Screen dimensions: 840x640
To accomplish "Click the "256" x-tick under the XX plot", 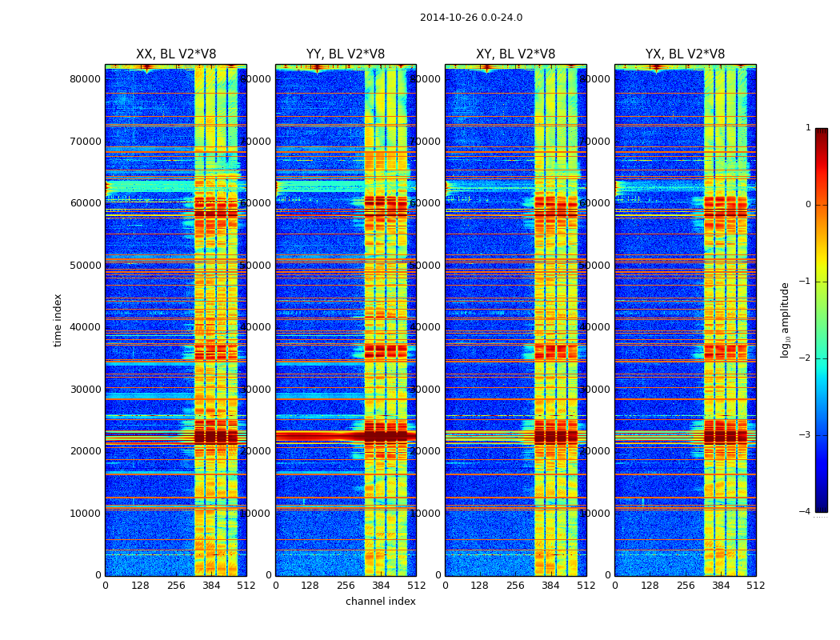I will [x=176, y=585].
